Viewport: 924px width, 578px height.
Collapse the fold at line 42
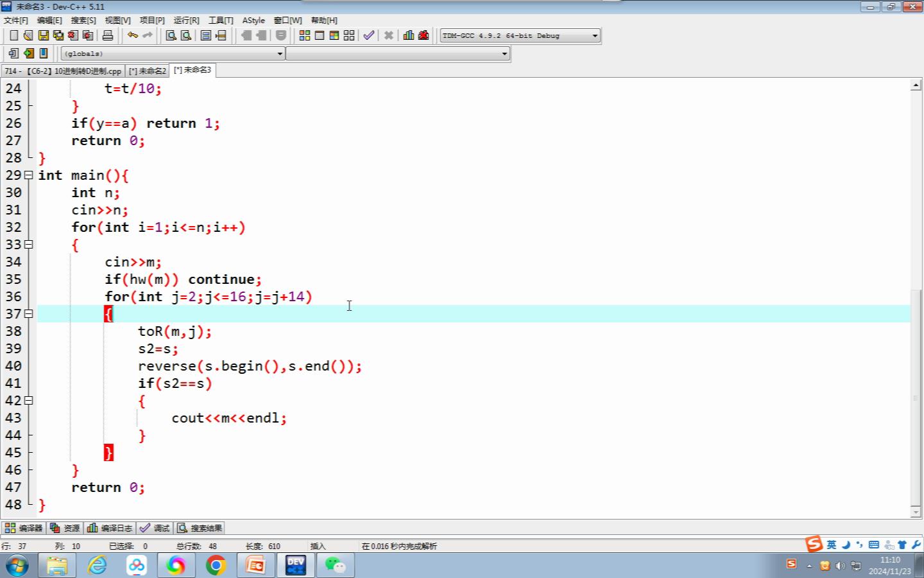point(28,401)
